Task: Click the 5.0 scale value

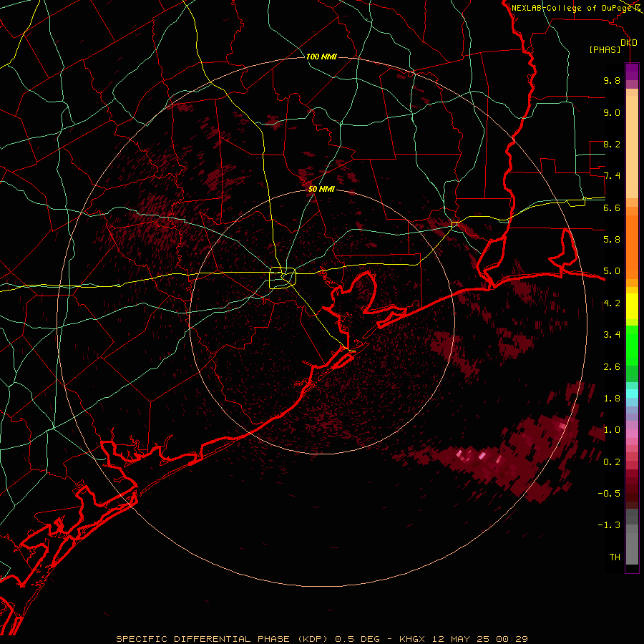Action: (x=612, y=271)
